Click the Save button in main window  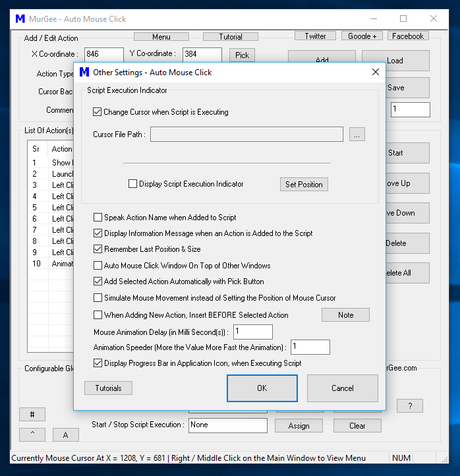point(407,88)
